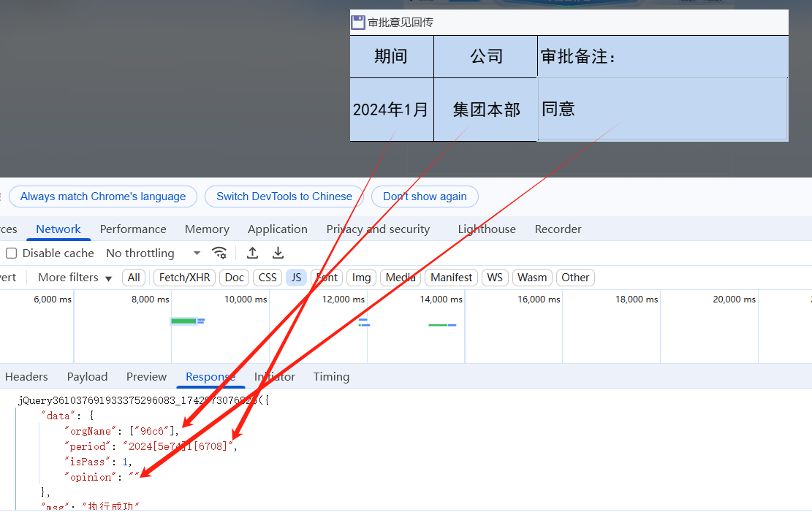Select the WS filter chip
The width and height of the screenshot is (812, 515).
(495, 278)
